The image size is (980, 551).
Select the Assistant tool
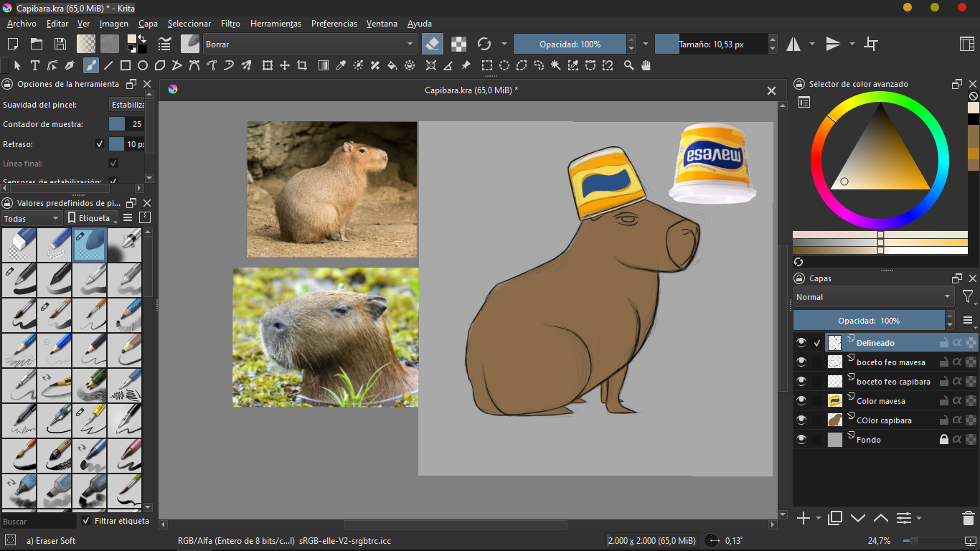pos(431,65)
